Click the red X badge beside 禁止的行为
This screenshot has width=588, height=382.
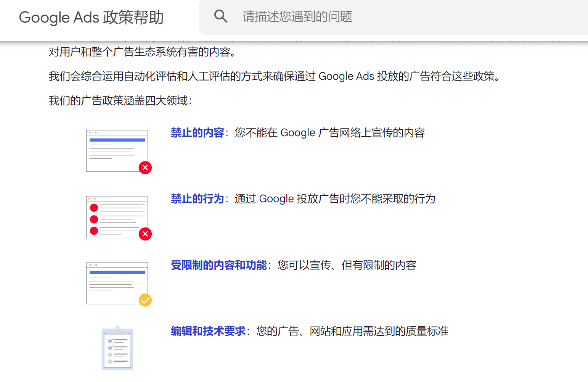tap(145, 234)
